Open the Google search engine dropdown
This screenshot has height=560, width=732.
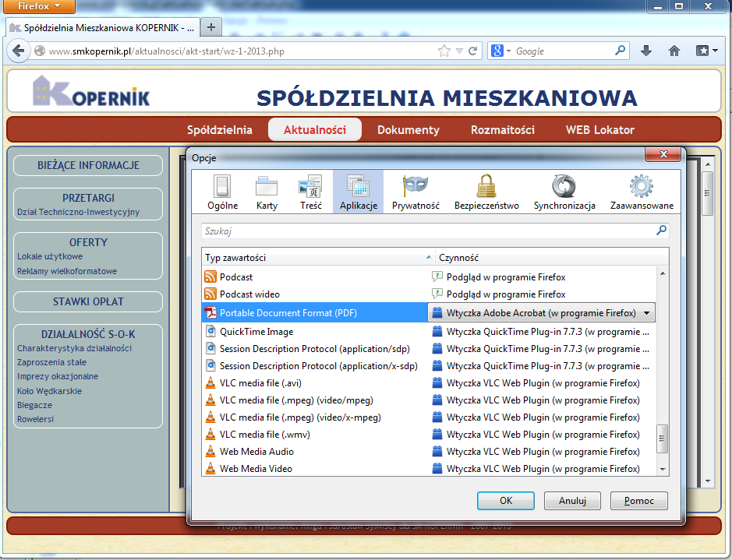point(500,51)
